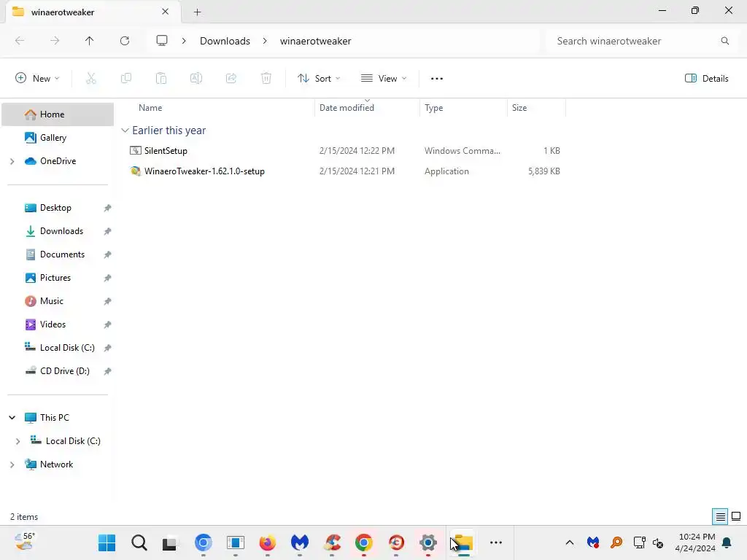This screenshot has height=560, width=747.
Task: Go back with the Back arrow
Action: pyautogui.click(x=20, y=41)
